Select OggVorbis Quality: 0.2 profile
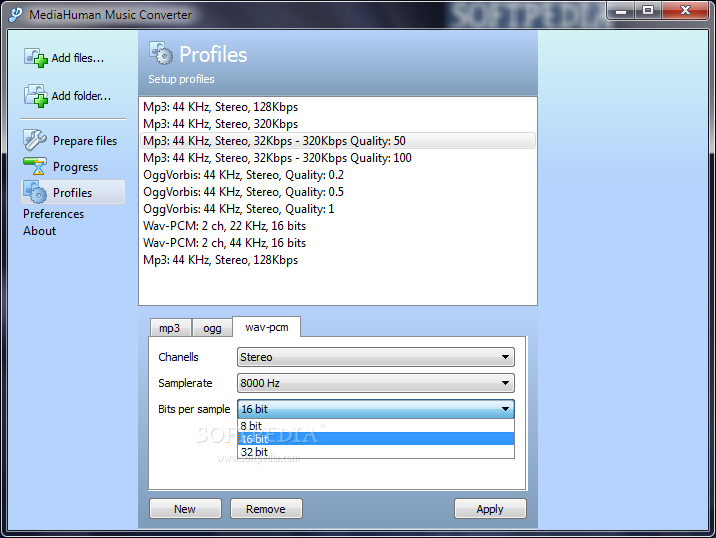The image size is (716, 538). point(337,175)
